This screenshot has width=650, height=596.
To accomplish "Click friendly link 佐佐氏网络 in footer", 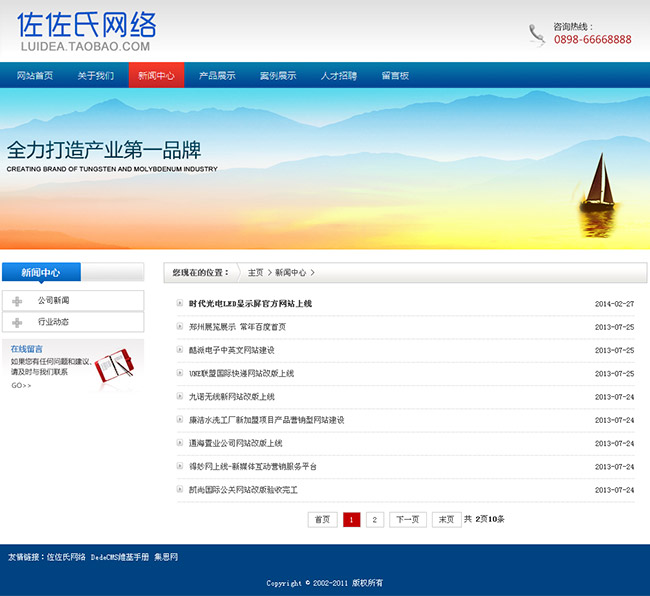I will (66, 557).
